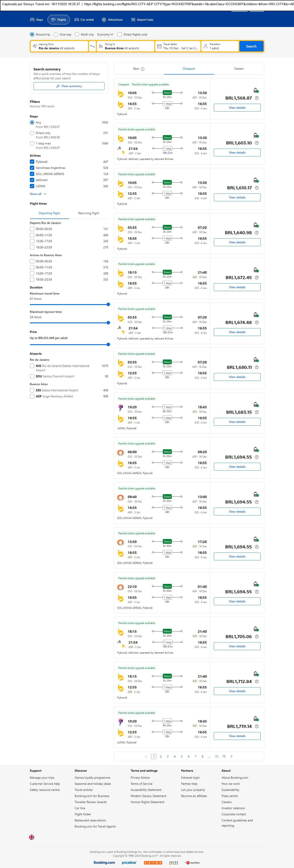Viewport: 294px width, 868px height.
Task: Click the info icon next to Best tab
Action: pyautogui.click(x=143, y=69)
